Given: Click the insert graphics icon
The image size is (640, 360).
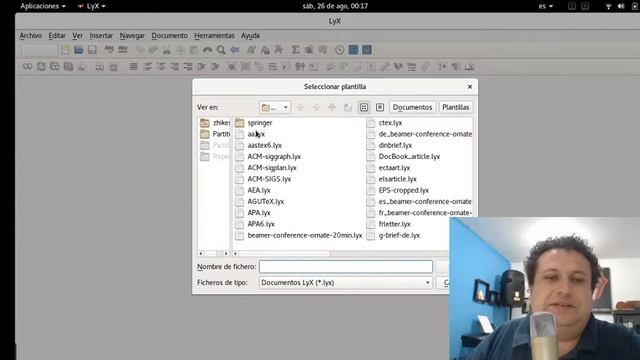Looking at the screenshot, I should (309, 50).
